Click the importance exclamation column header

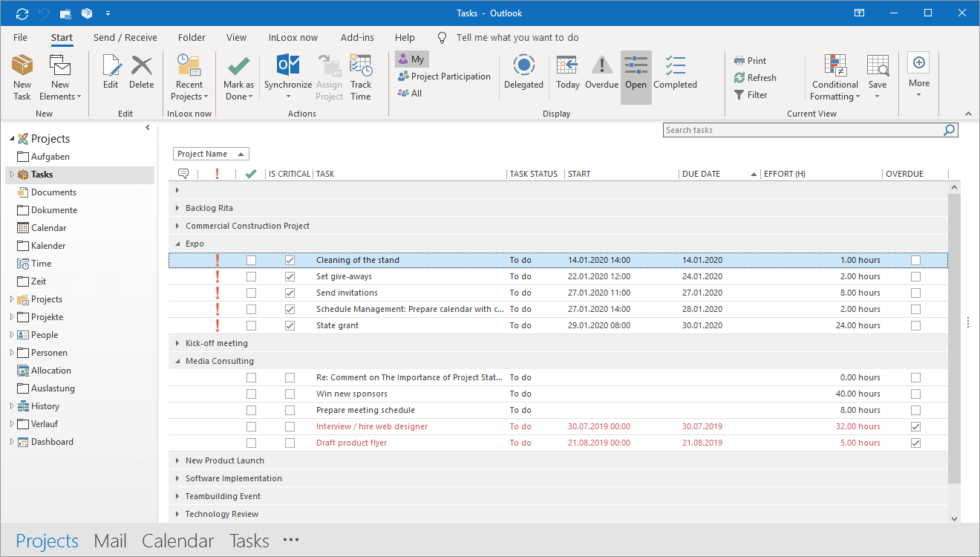217,174
